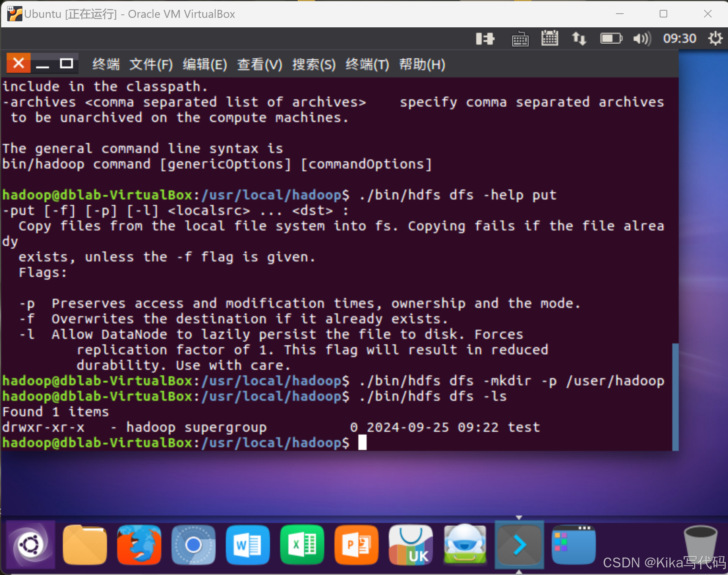Viewport: 728px width, 575px height.
Task: Open the 文件(F) menu in terminal
Action: (x=151, y=64)
